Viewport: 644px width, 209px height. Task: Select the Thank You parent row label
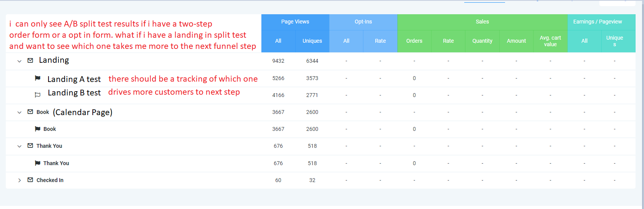click(x=49, y=146)
